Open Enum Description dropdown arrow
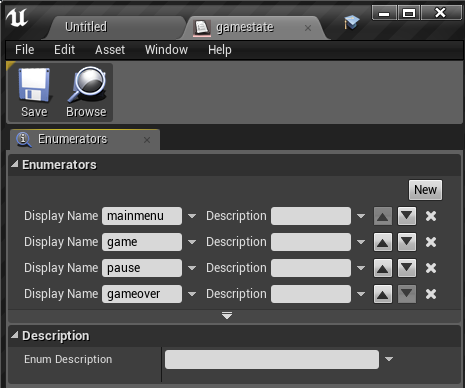Viewport: 465px width, 388px height. click(x=389, y=359)
